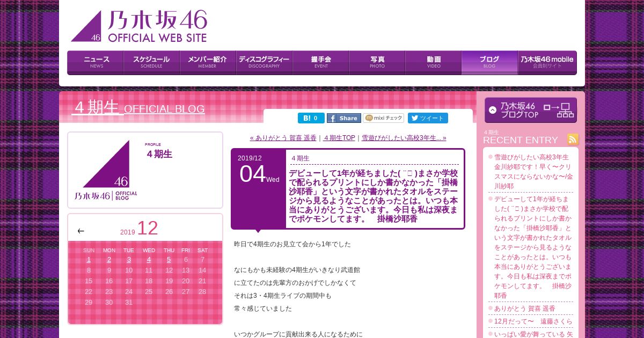Click the 04 Wed post date box

[x=259, y=189]
